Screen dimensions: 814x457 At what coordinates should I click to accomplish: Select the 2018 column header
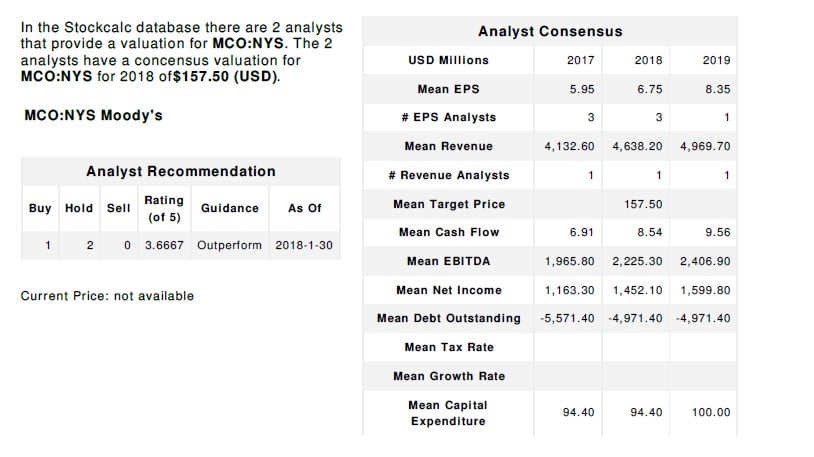[x=648, y=60]
